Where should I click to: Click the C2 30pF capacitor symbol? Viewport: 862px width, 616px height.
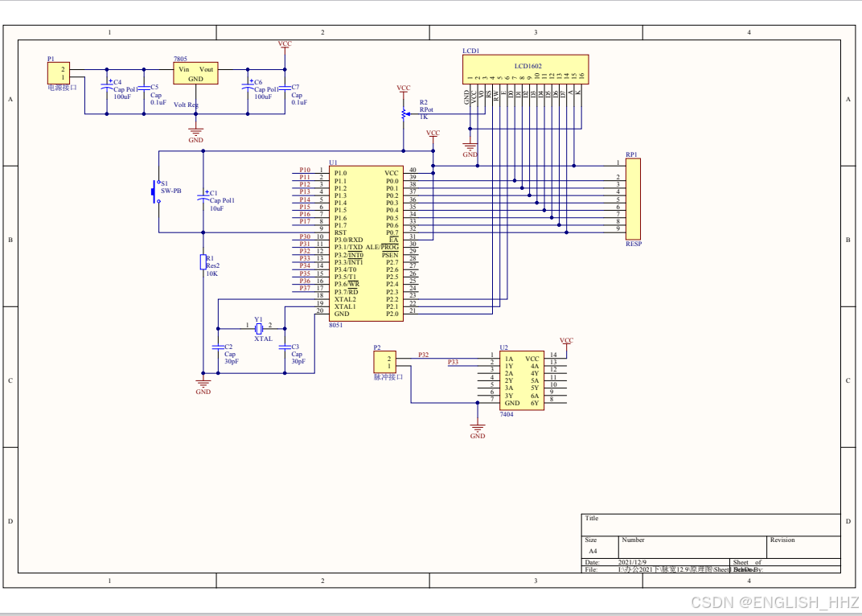point(218,347)
